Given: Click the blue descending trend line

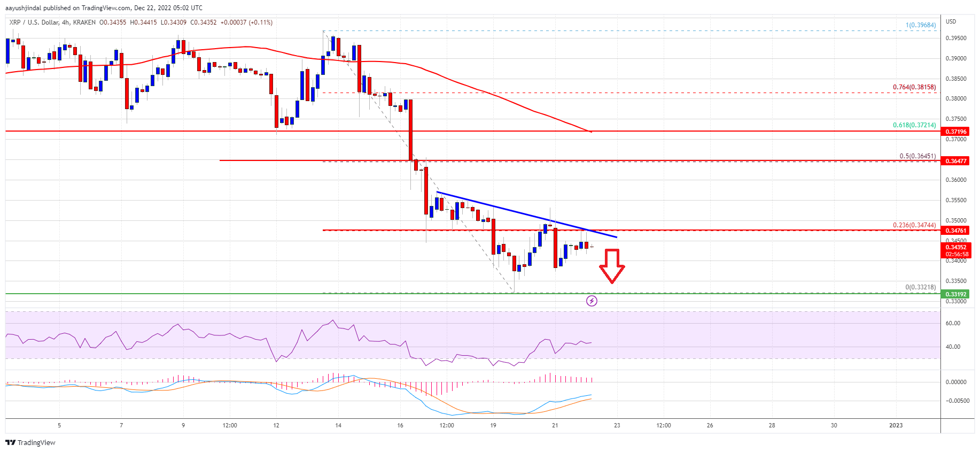Looking at the screenshot, I should point(526,214).
